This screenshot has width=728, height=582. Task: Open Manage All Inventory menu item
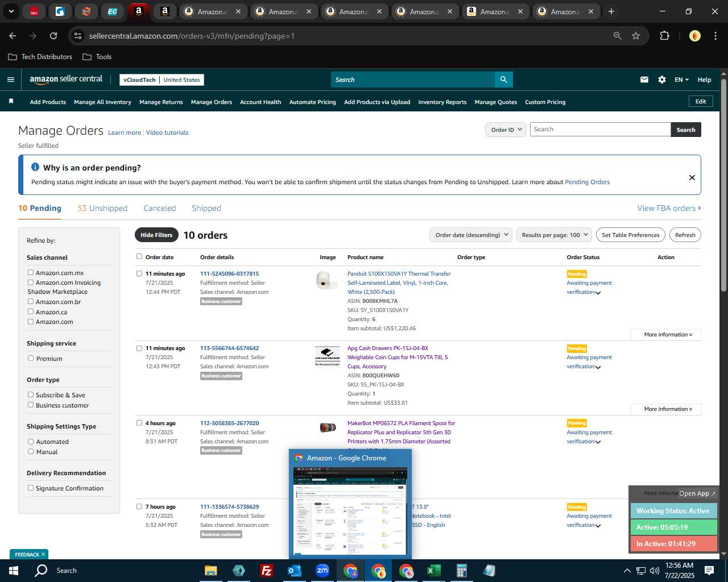point(102,102)
